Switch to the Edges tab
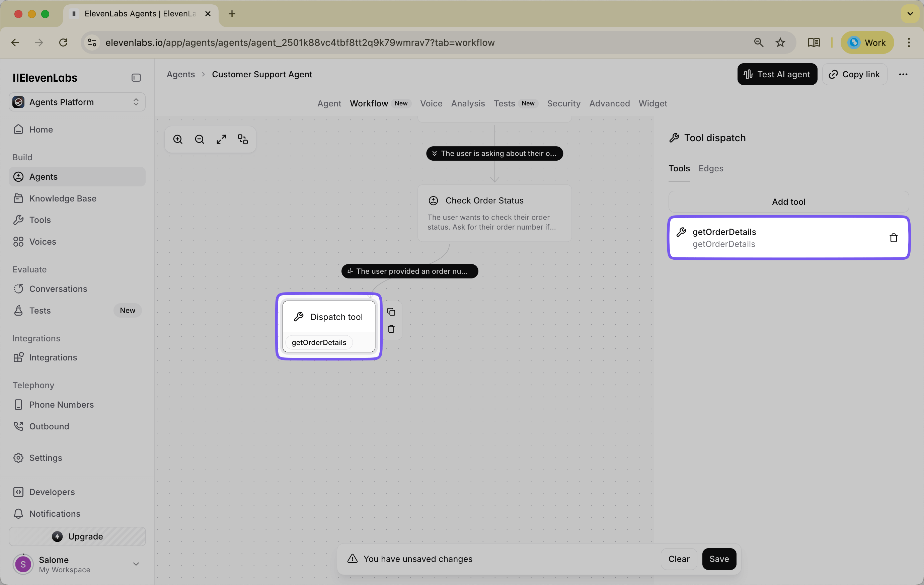 pyautogui.click(x=711, y=168)
